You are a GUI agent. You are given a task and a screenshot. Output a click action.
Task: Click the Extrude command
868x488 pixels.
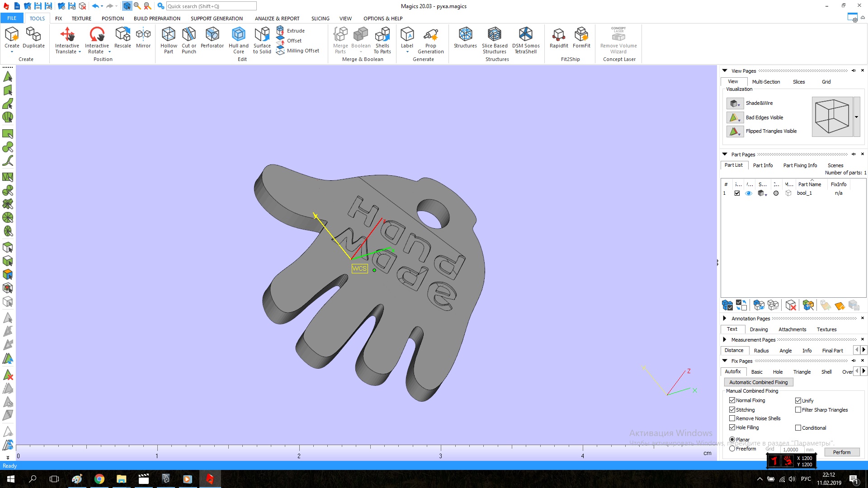click(291, 30)
